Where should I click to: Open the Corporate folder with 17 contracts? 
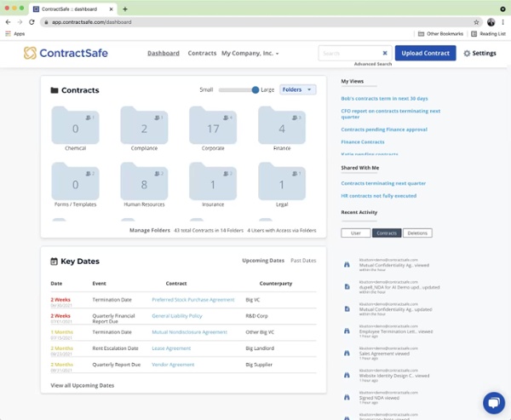point(213,128)
